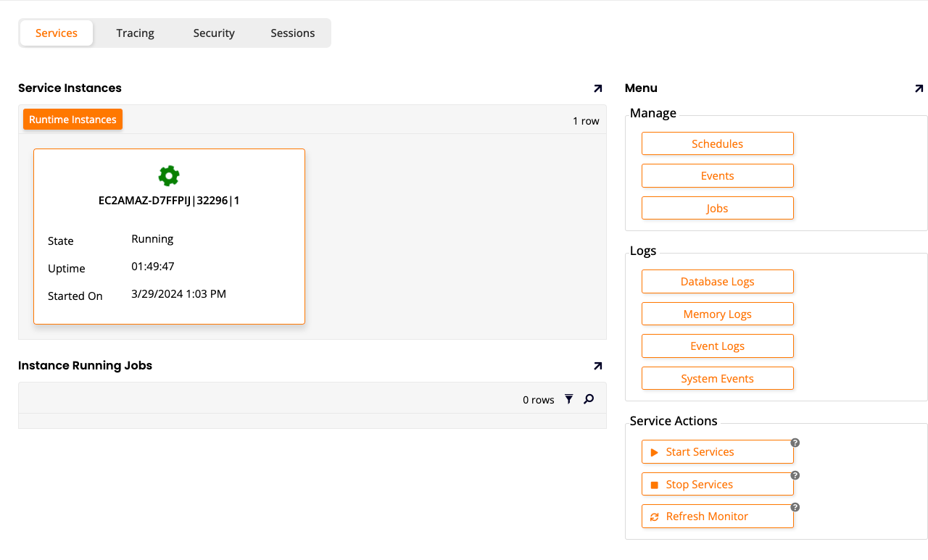Switch to the Tracing tab
928x560 pixels.
(135, 33)
